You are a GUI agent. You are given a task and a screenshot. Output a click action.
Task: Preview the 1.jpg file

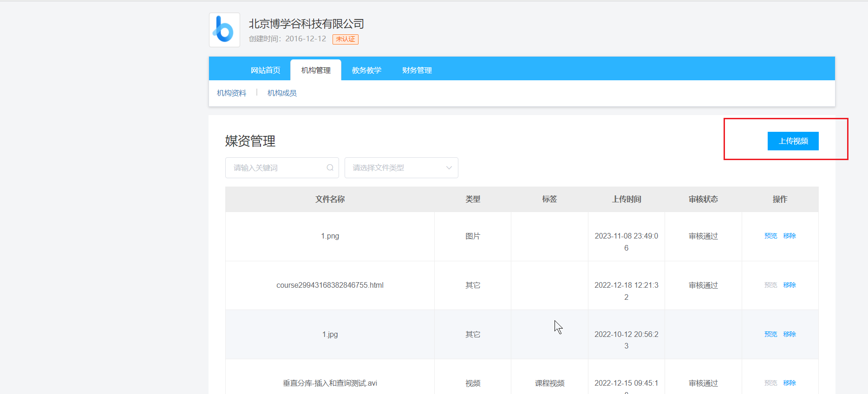pos(770,334)
